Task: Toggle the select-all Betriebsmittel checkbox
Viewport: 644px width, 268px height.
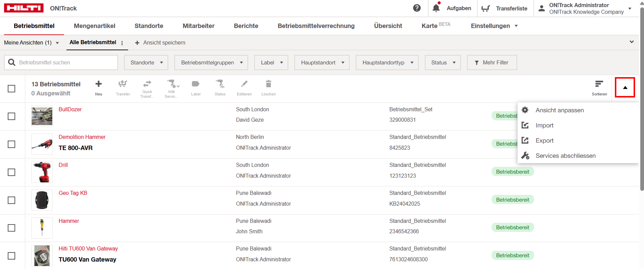Action: pyautogui.click(x=11, y=89)
